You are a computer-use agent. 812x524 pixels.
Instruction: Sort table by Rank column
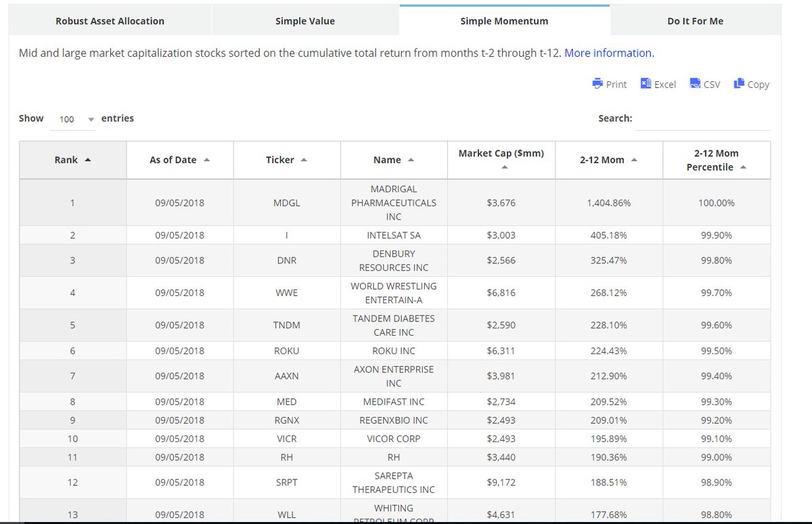pos(73,160)
